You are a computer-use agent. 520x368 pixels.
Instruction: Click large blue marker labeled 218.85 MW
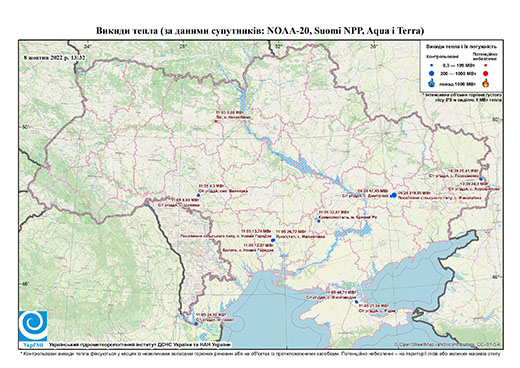click(394, 195)
